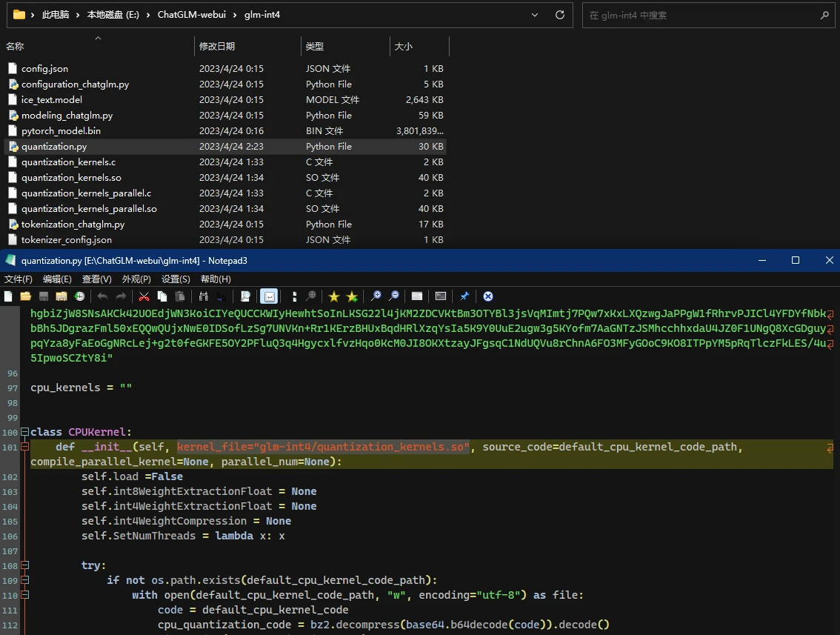
Task: Collapse the try block fold on line 108
Action: pyautogui.click(x=24, y=565)
